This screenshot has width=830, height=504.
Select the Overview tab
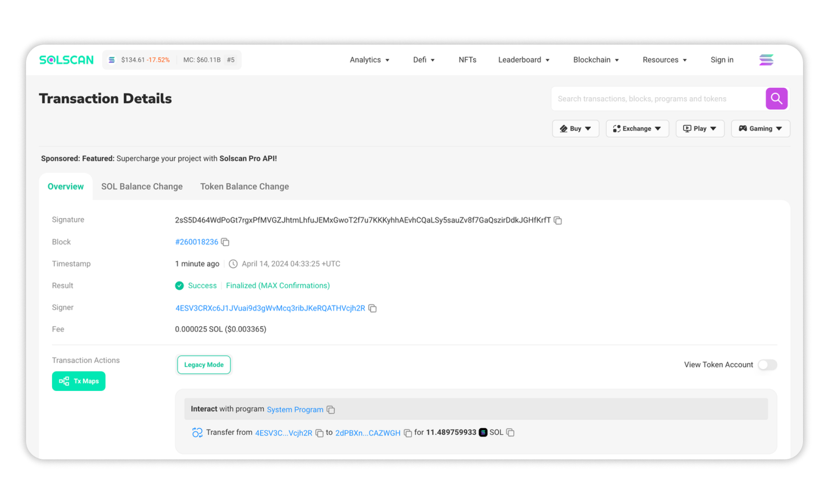66,186
